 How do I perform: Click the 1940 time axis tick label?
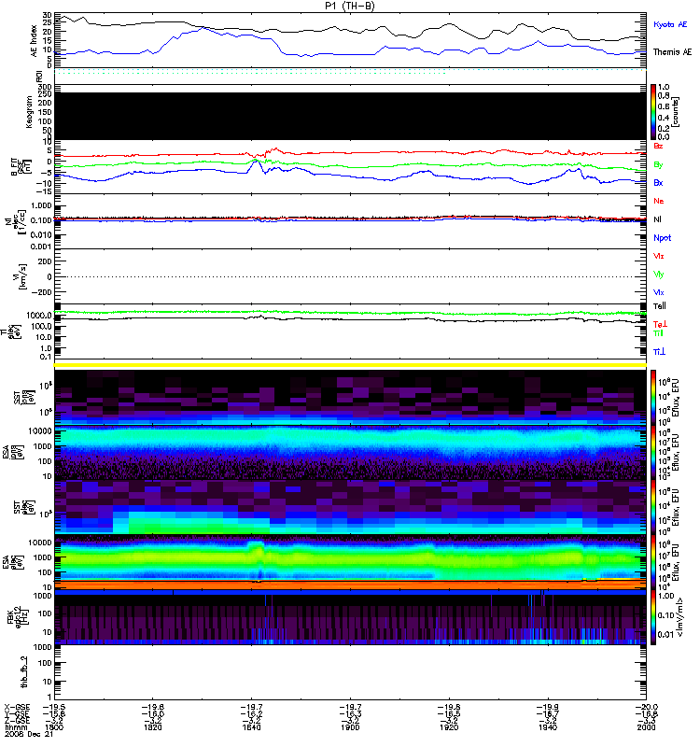point(548,727)
